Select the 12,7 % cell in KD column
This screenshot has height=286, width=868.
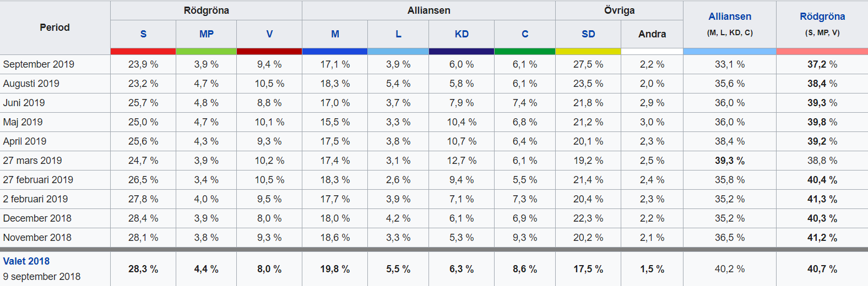point(462,161)
